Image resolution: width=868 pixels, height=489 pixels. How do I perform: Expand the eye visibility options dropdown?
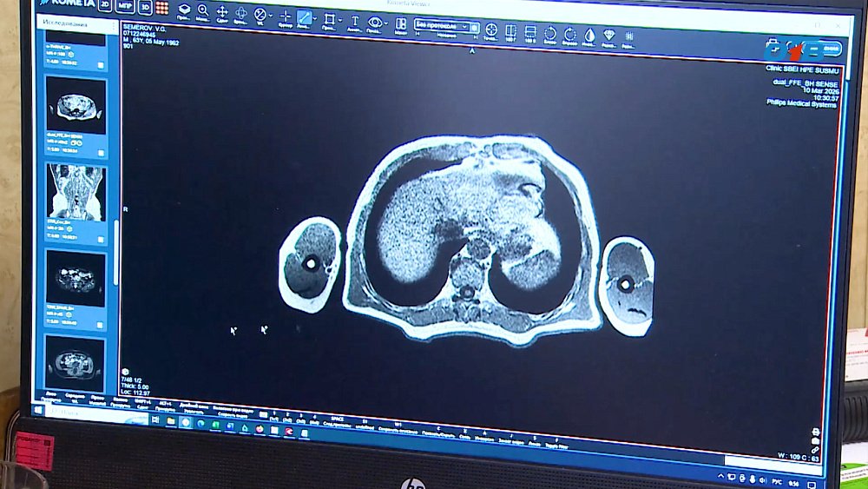click(386, 23)
